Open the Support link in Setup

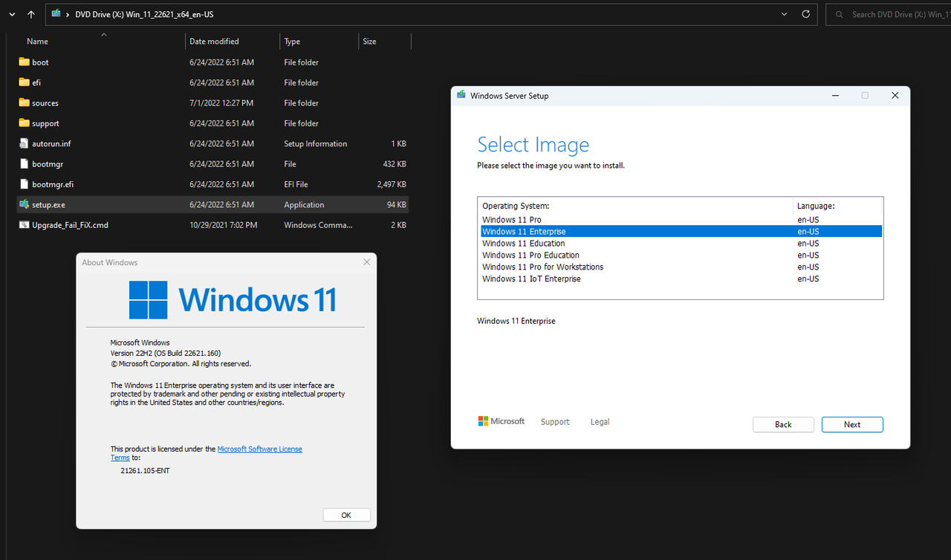click(555, 422)
